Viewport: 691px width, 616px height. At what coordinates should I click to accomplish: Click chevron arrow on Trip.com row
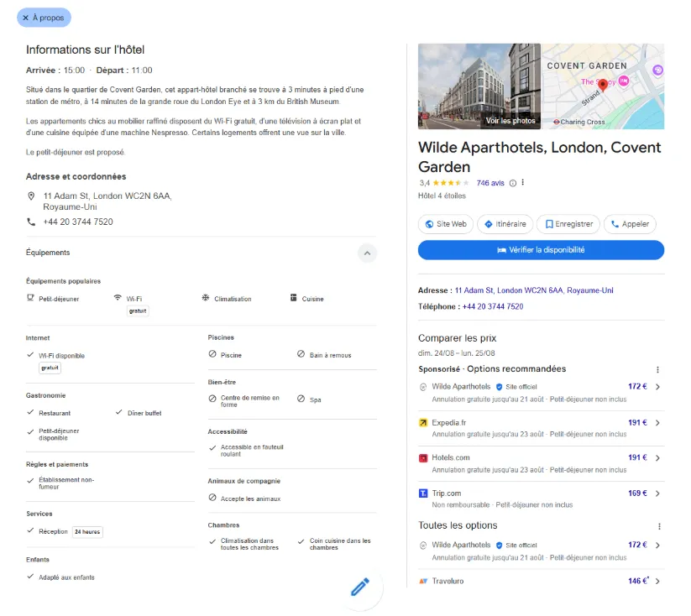tap(657, 493)
